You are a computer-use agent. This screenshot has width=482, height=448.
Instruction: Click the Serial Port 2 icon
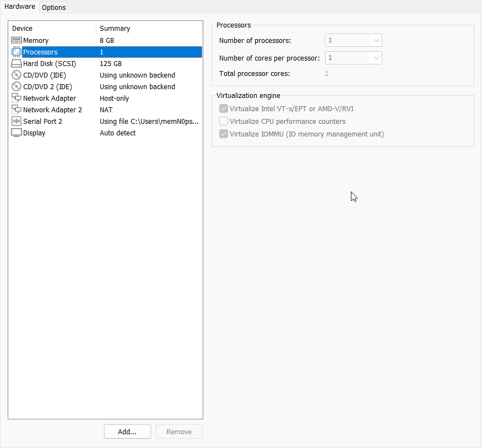[16, 121]
